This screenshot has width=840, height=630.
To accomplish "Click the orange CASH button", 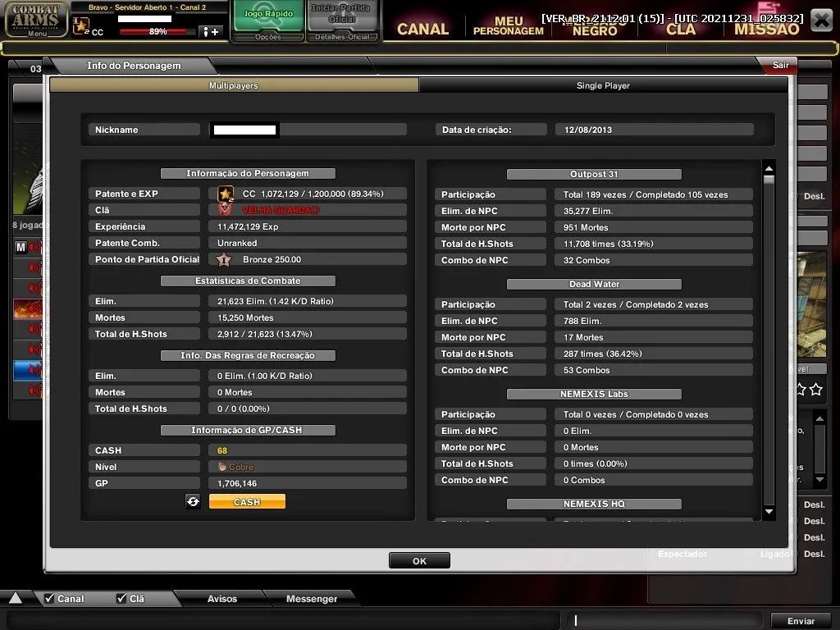I will click(x=247, y=502).
